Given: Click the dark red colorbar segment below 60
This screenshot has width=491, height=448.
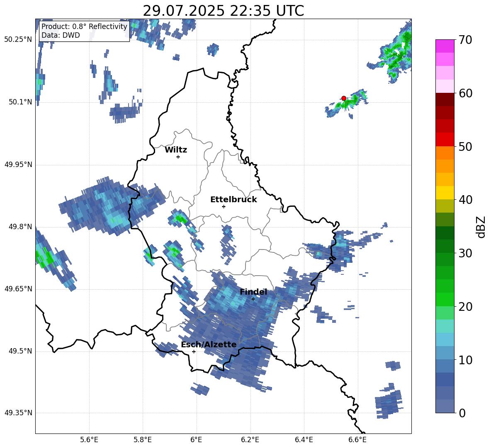Looking at the screenshot, I should click(445, 100).
